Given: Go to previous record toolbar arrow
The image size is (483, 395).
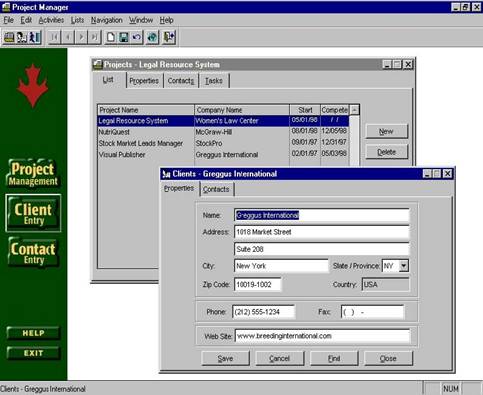Looking at the screenshot, I should [x=68, y=37].
